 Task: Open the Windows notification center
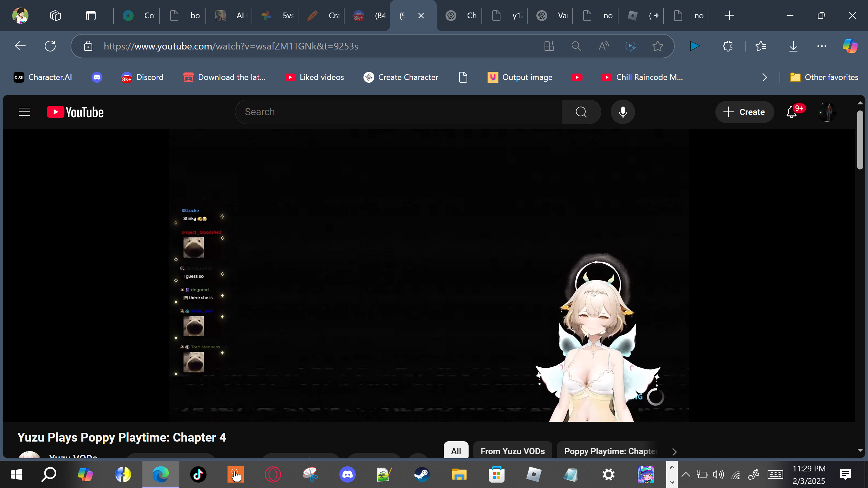[x=846, y=474]
